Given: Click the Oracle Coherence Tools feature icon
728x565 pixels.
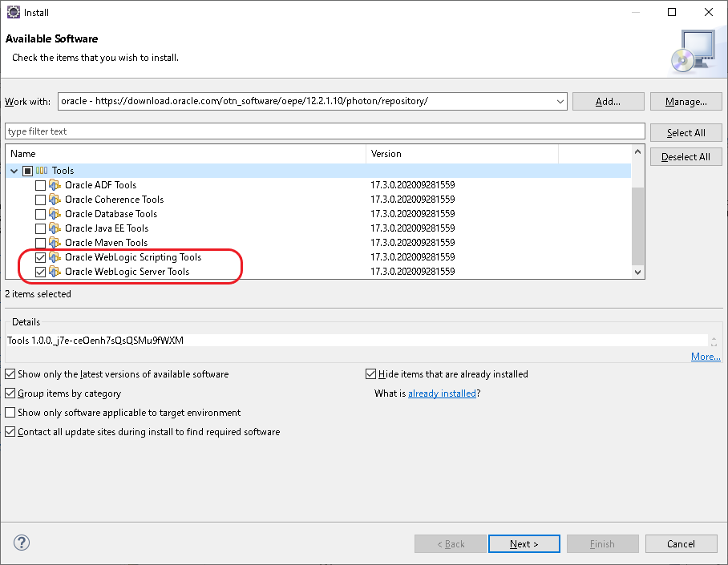Looking at the screenshot, I should click(x=55, y=200).
